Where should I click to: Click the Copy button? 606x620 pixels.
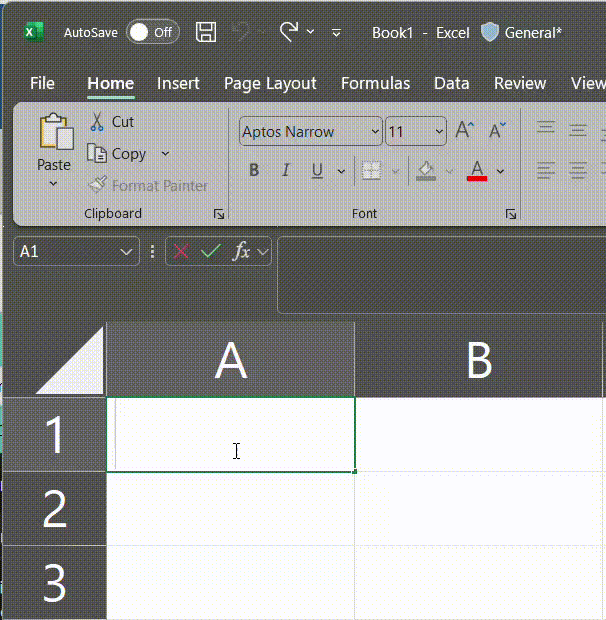(117, 154)
